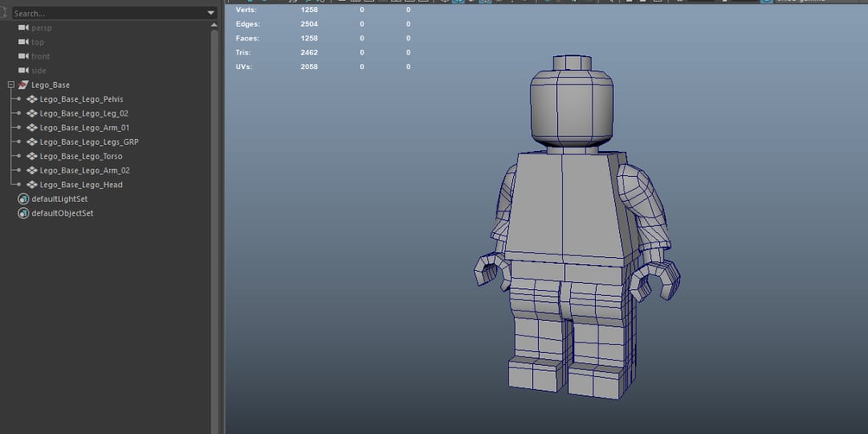Image resolution: width=868 pixels, height=434 pixels.
Task: Click the Lego_Base reference icon
Action: click(x=22, y=85)
